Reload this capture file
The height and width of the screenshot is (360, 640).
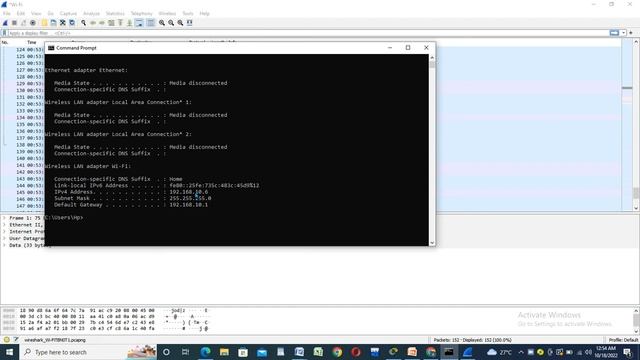pos(72,23)
